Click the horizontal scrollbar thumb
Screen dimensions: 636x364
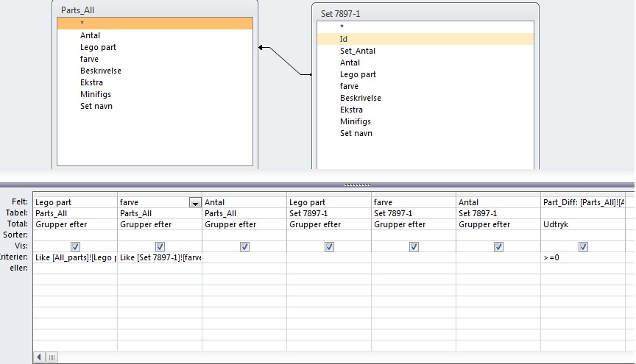[x=52, y=357]
